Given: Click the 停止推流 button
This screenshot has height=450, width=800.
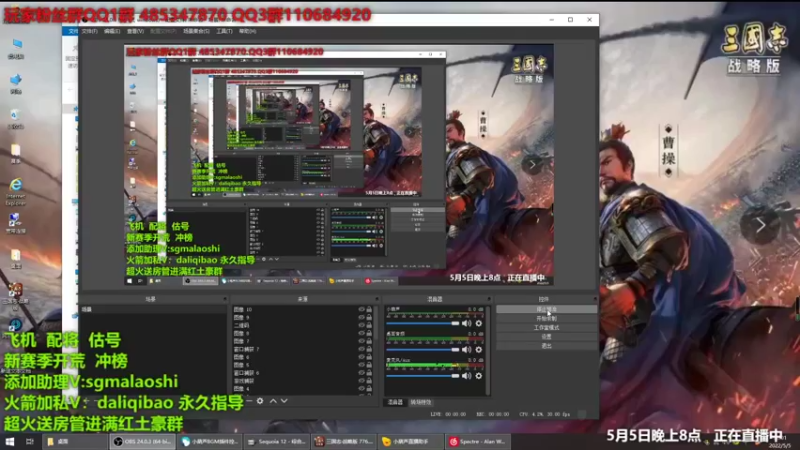Looking at the screenshot, I should 546,309.
